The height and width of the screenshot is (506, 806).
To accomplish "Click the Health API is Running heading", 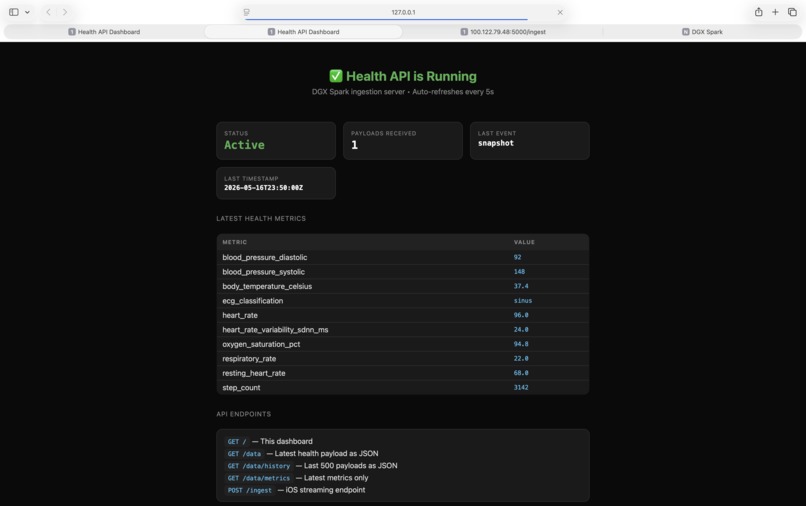I will coord(402,76).
